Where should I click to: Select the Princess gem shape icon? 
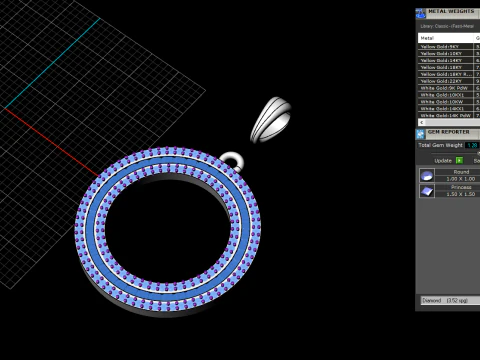coord(427,191)
